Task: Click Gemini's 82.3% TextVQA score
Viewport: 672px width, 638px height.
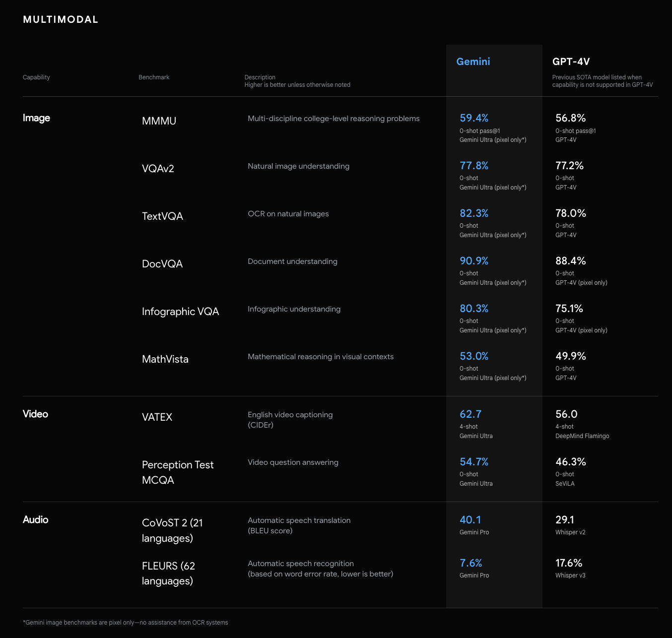Action: coord(474,213)
